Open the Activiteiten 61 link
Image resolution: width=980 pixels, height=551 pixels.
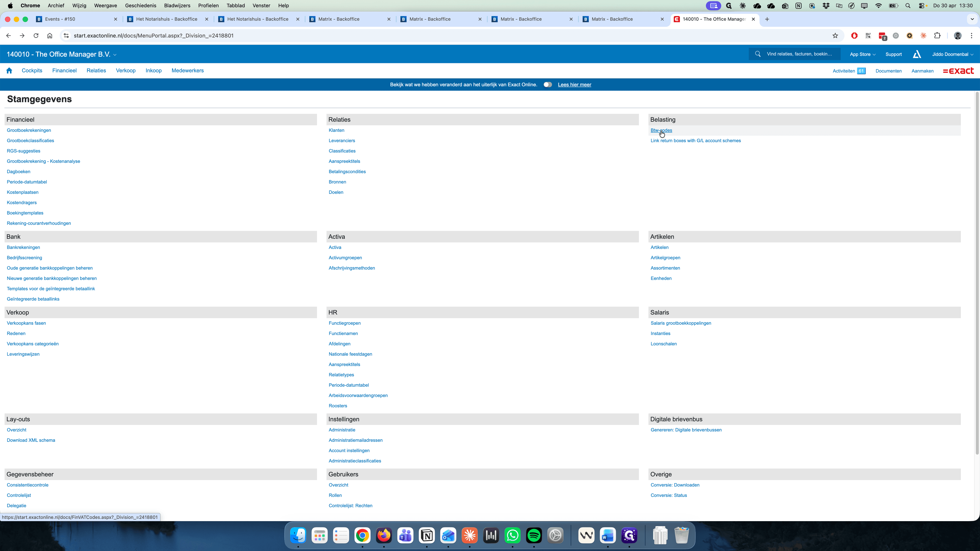tap(849, 71)
